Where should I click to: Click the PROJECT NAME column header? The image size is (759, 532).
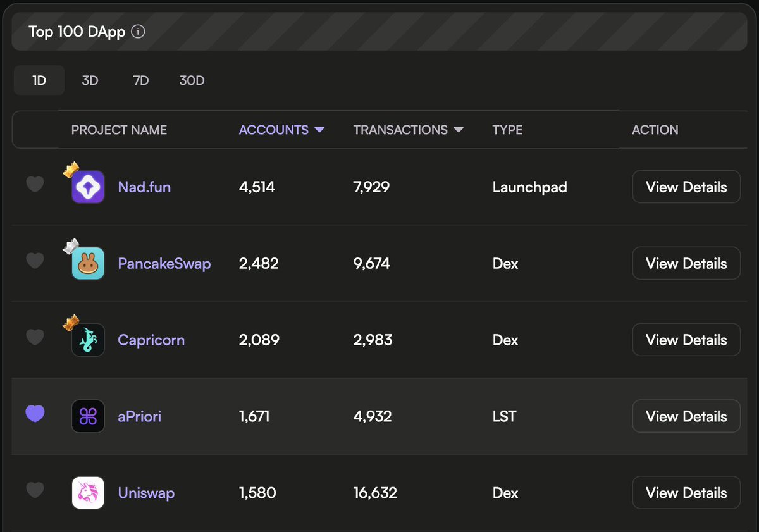tap(119, 130)
